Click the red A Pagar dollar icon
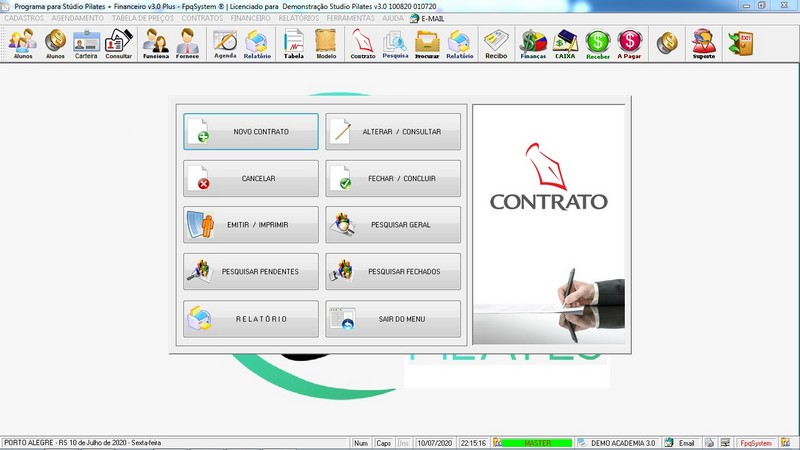 [629, 44]
